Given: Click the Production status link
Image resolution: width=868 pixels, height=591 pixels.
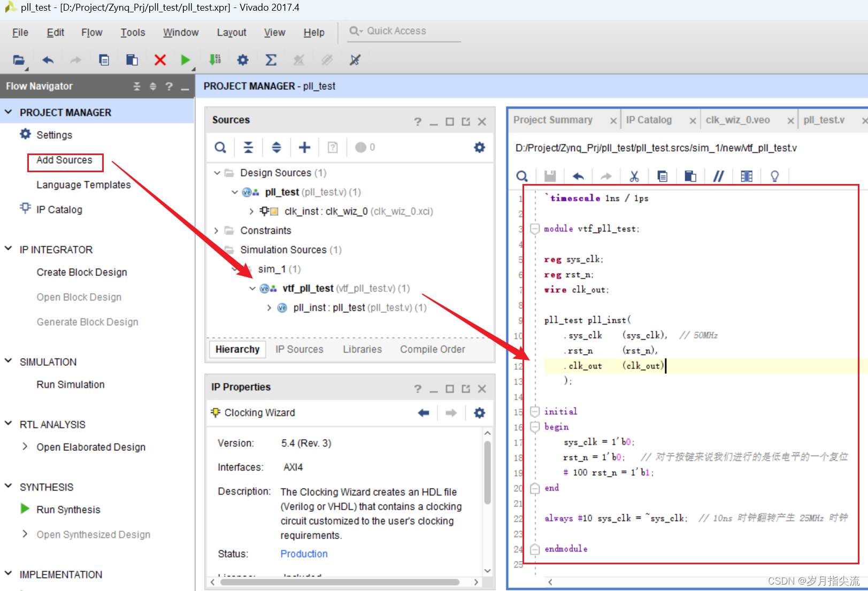Looking at the screenshot, I should click(x=304, y=554).
